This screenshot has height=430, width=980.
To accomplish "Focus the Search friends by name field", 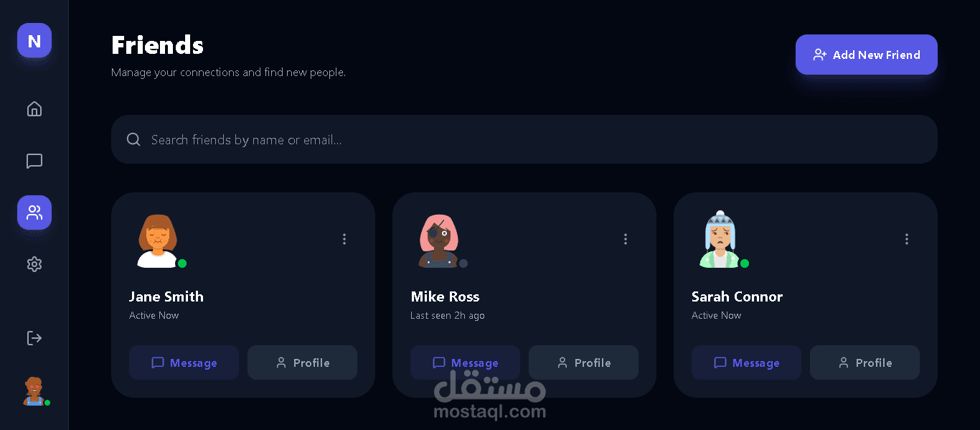I will pos(524,139).
